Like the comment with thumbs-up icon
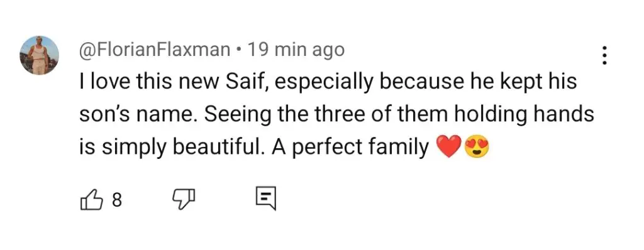Viewport: 644px width, 250px height. (91, 200)
